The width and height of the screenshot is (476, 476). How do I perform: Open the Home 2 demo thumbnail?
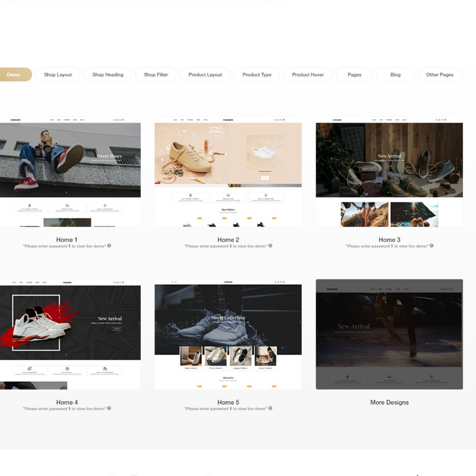(x=228, y=172)
